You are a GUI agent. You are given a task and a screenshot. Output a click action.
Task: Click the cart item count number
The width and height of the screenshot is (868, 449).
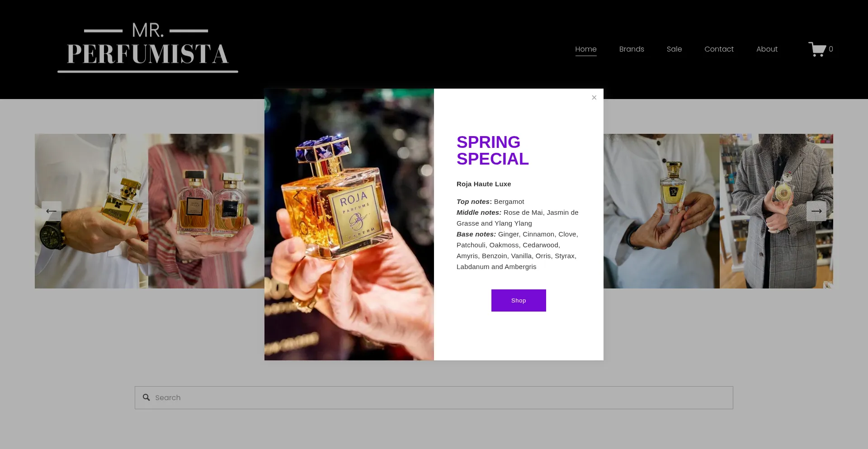(x=831, y=49)
